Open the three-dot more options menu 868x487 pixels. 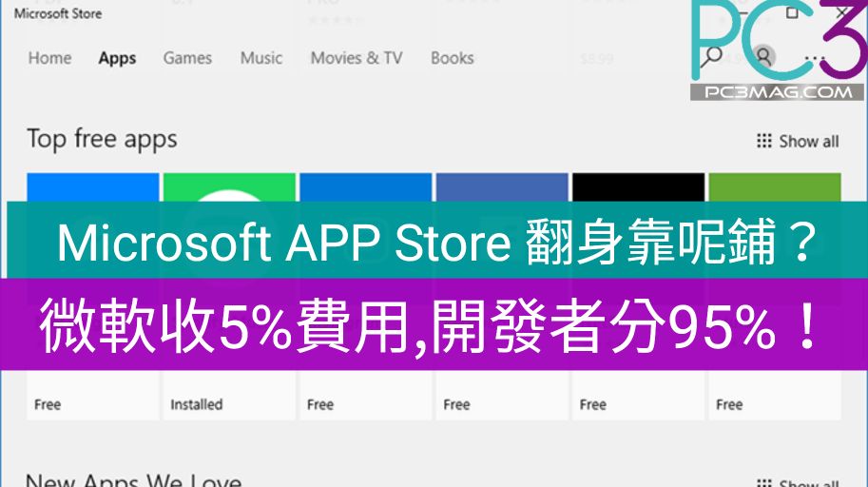815,57
